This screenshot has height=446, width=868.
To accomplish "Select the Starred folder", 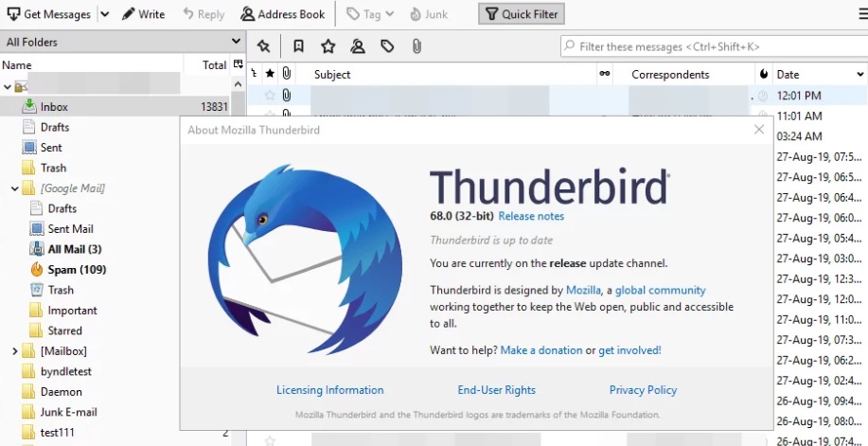I will click(64, 330).
